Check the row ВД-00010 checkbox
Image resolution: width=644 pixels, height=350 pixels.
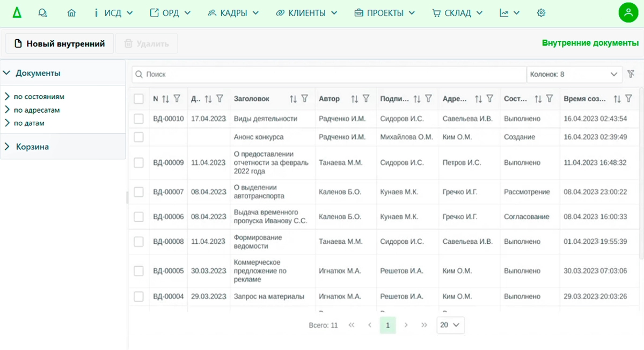point(139,119)
